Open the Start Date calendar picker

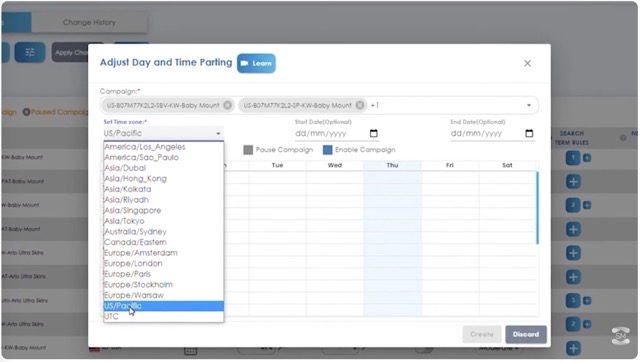pyautogui.click(x=373, y=133)
